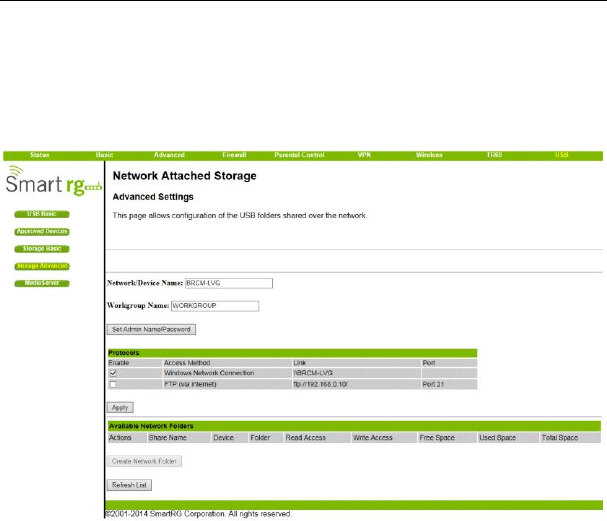Select the USB tab

click(x=561, y=155)
